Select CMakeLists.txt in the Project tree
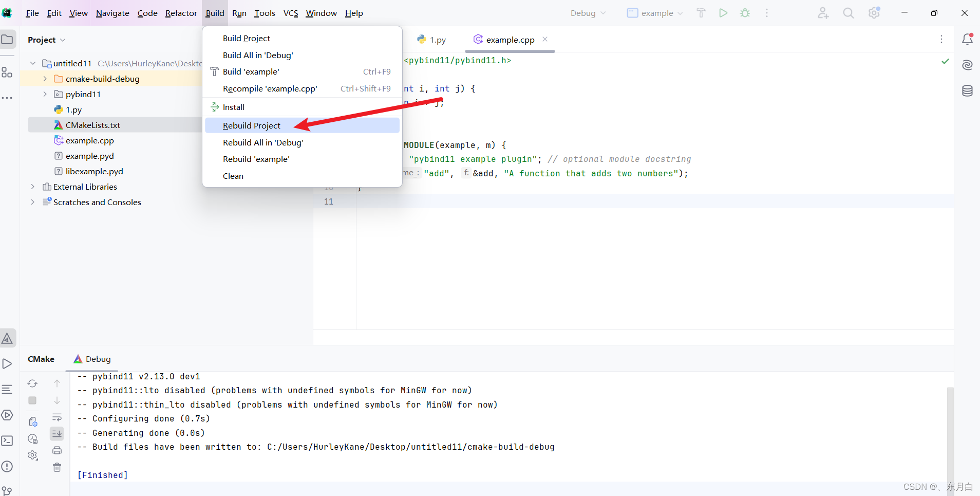 coord(93,124)
